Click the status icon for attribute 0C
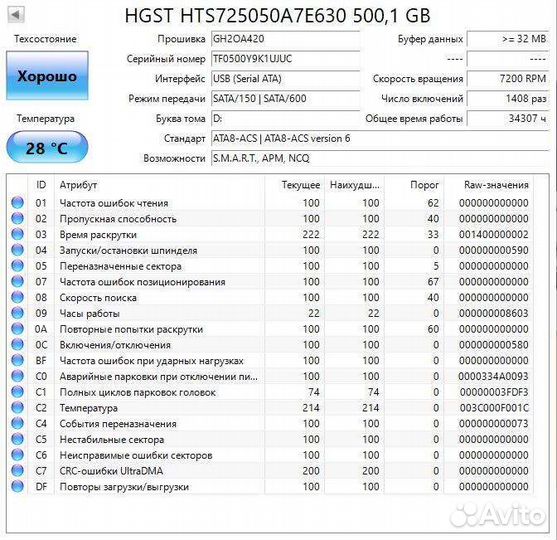Screen dimensions: 557x540 (17, 344)
